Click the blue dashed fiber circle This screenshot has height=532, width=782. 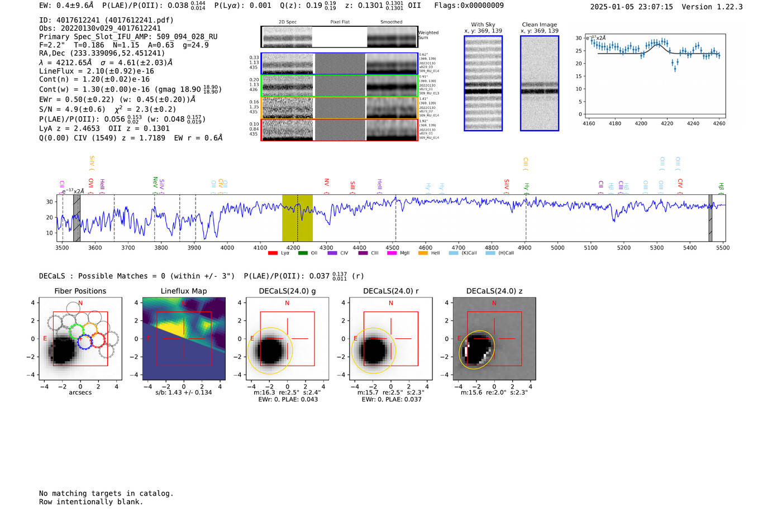pyautogui.click(x=84, y=342)
